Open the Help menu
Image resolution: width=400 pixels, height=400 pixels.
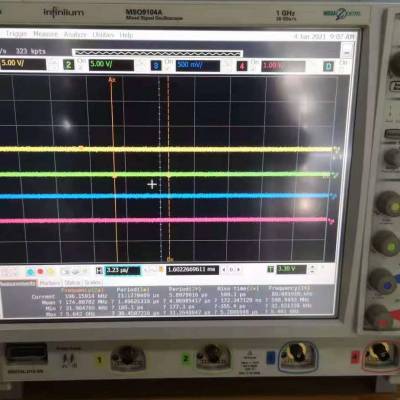point(126,35)
